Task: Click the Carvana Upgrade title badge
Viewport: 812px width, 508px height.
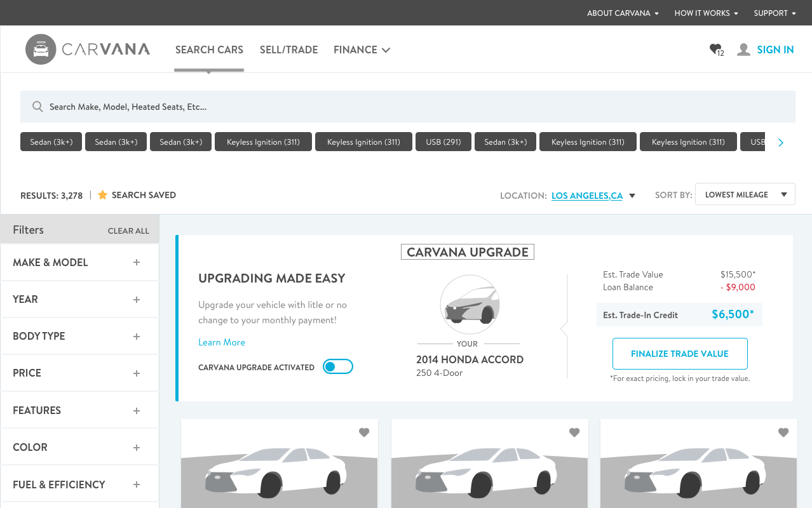Action: coord(468,252)
